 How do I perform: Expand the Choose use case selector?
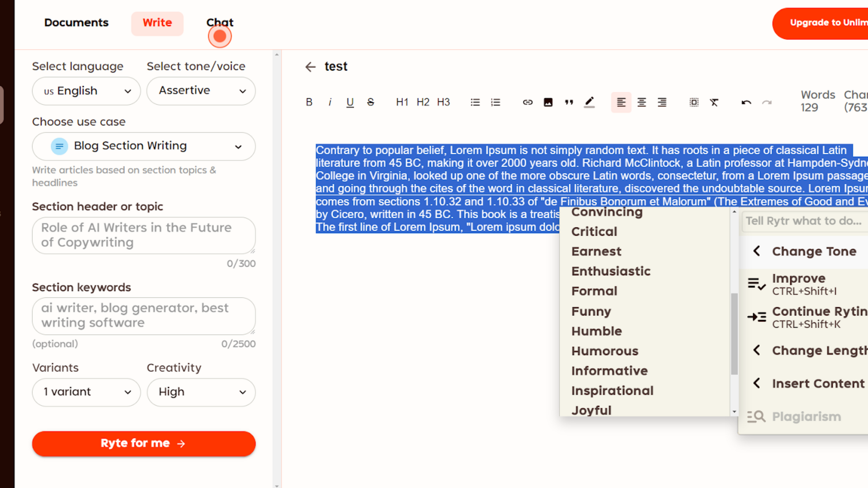tap(143, 146)
